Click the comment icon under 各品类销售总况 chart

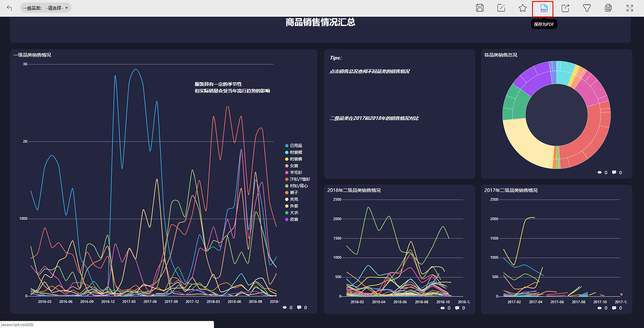click(614, 172)
